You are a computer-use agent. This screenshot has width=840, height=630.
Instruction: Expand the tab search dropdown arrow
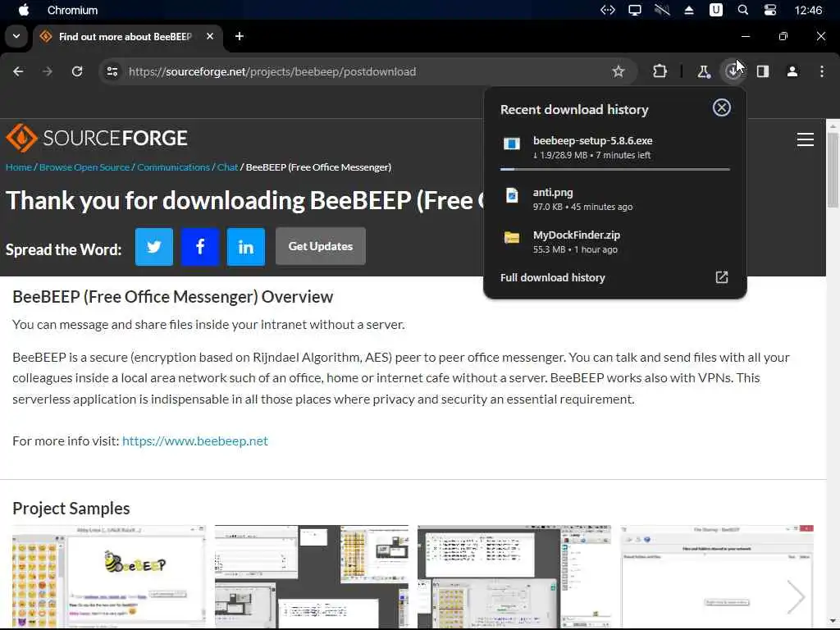coord(16,36)
